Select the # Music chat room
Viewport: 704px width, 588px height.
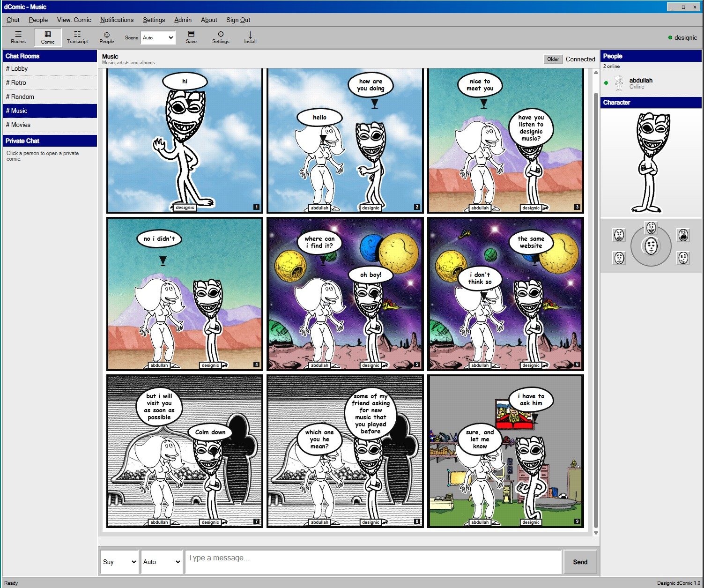pyautogui.click(x=50, y=111)
